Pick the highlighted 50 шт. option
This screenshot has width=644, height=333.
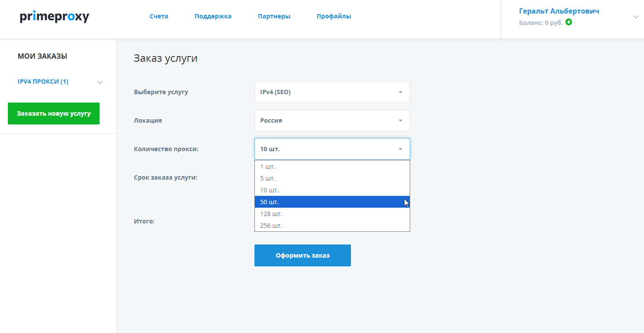tap(332, 202)
